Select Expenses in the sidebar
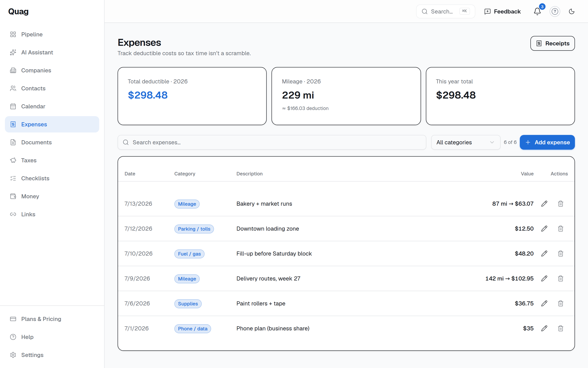The height and width of the screenshot is (368, 588). point(52,124)
